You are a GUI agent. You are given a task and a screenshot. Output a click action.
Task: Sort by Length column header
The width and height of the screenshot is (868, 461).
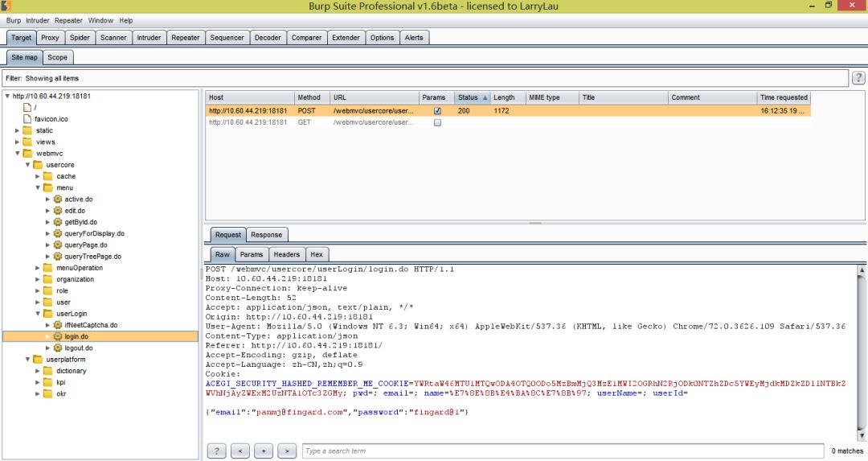coord(507,97)
